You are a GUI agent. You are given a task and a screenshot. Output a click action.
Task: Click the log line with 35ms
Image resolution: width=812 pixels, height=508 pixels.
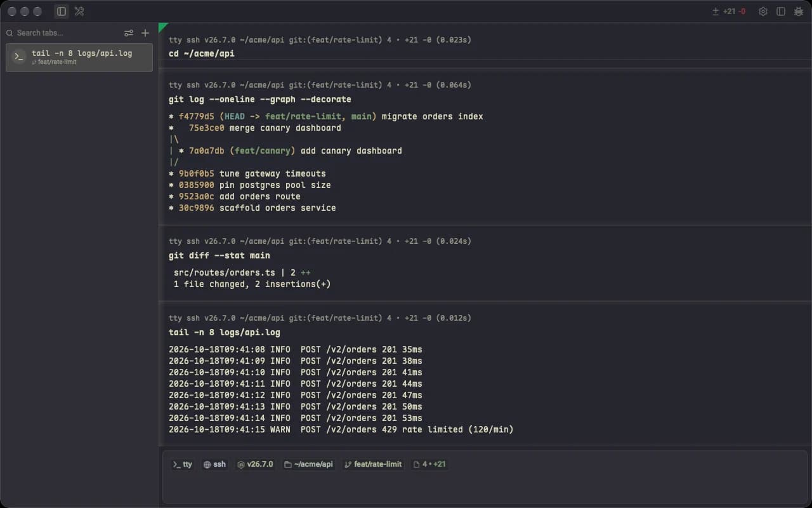pos(296,349)
